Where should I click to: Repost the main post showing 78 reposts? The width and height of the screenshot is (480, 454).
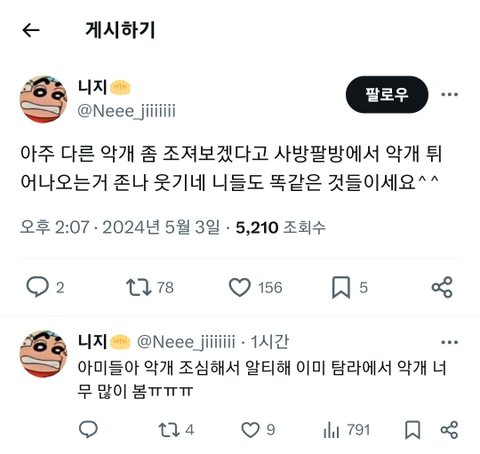click(x=139, y=287)
